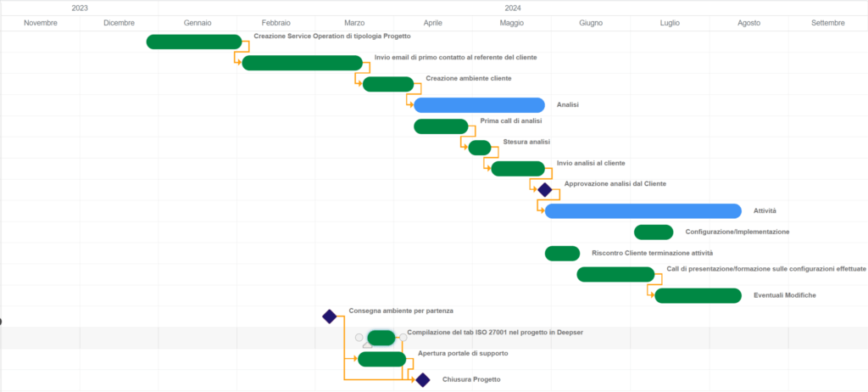Click right link circle of Compilazione ISO 27001 bar

point(403,337)
